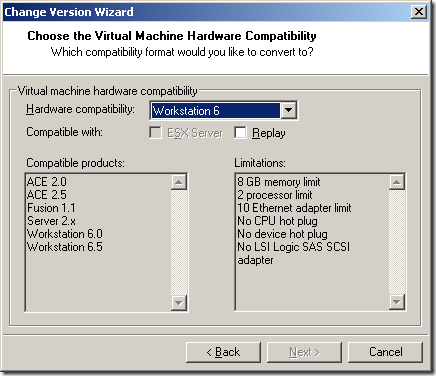Screen dimensions: 436x376
Task: Click the Compatible products heading
Action: pos(75,163)
